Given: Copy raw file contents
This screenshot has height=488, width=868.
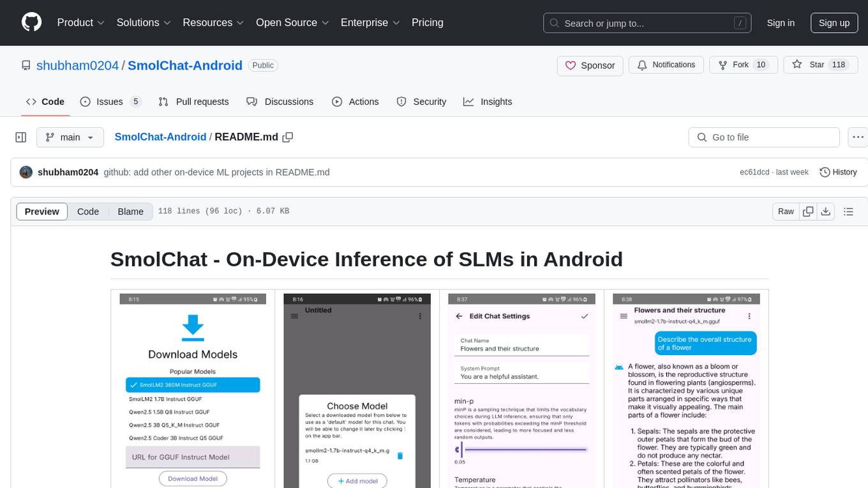Looking at the screenshot, I should point(809,211).
